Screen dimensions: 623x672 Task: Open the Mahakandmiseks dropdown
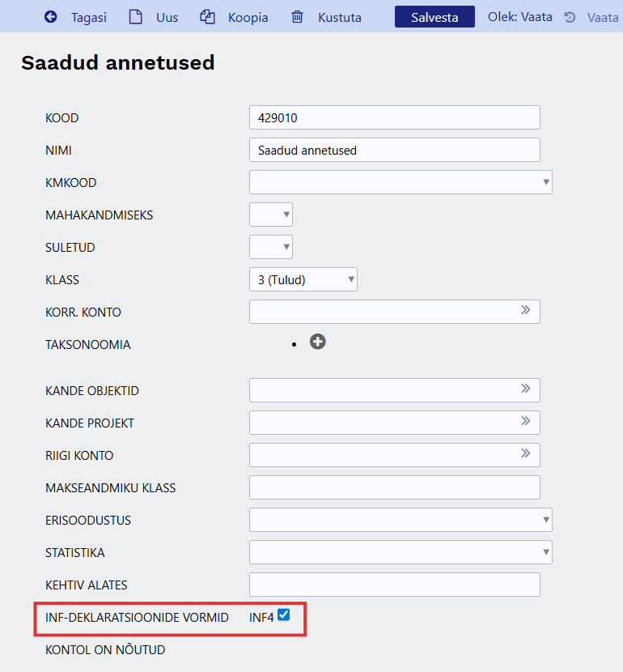(271, 215)
